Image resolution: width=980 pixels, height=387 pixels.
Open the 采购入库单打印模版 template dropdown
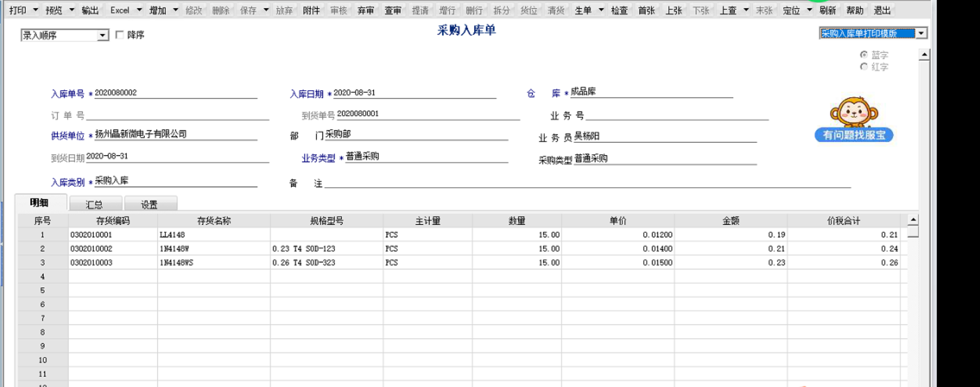click(x=873, y=34)
